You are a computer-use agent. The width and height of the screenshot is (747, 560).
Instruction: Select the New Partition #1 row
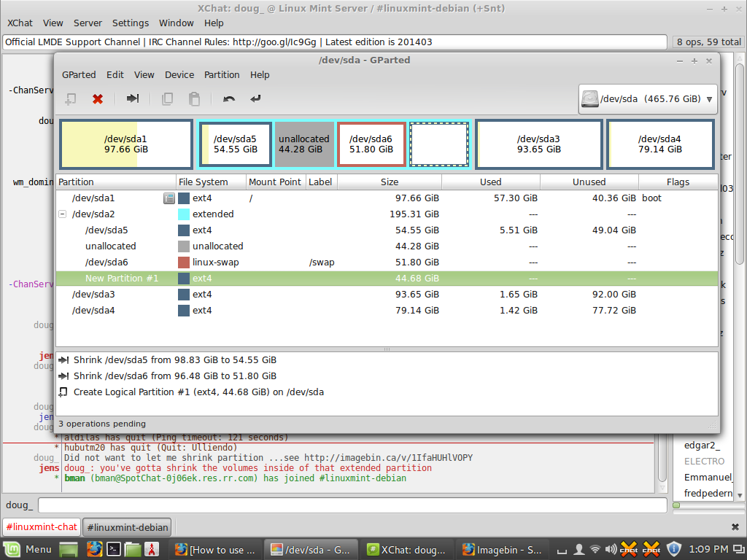pyautogui.click(x=387, y=279)
